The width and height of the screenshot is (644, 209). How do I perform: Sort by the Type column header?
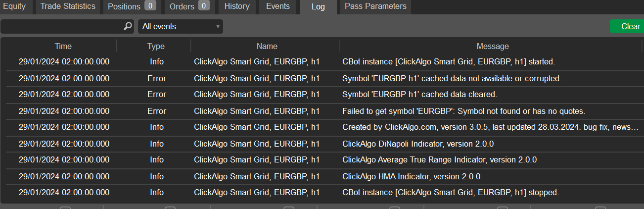(156, 46)
